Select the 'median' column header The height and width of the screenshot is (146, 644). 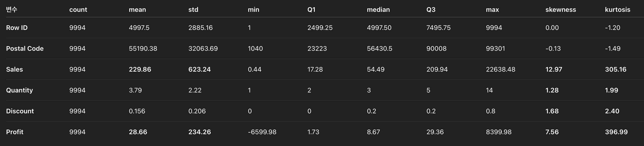click(378, 10)
